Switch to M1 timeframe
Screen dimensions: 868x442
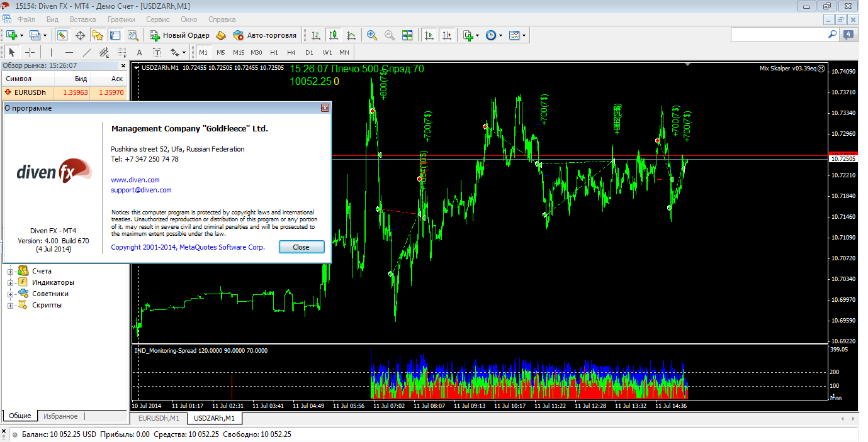pos(203,52)
